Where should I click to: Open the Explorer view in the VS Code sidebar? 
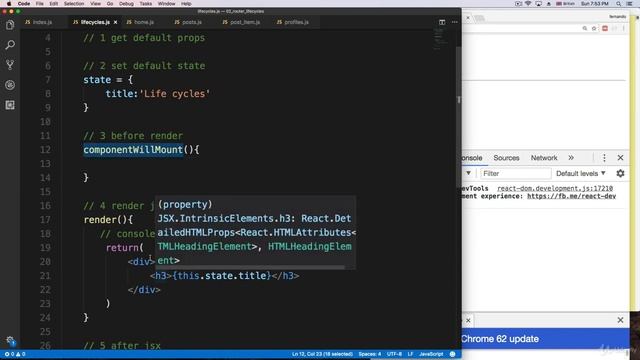click(x=10, y=25)
